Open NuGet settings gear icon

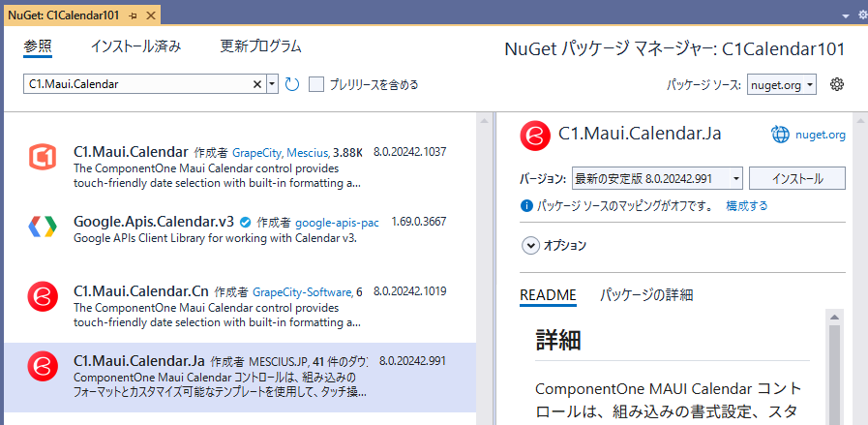[838, 84]
